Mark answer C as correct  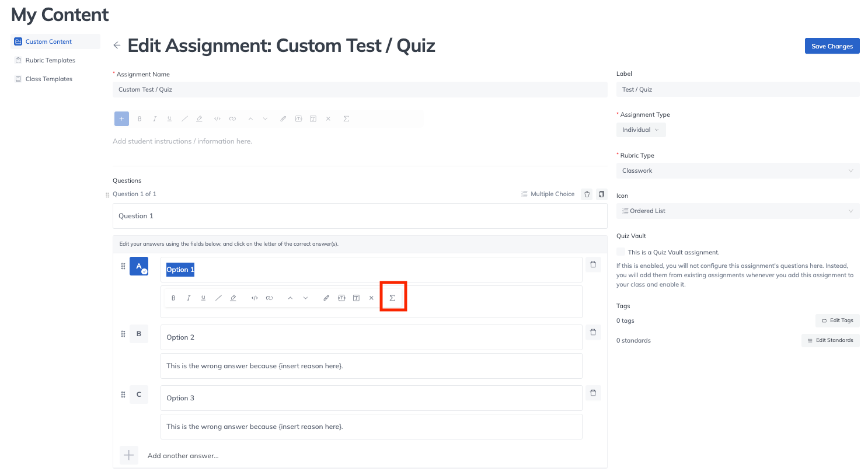[139, 395]
